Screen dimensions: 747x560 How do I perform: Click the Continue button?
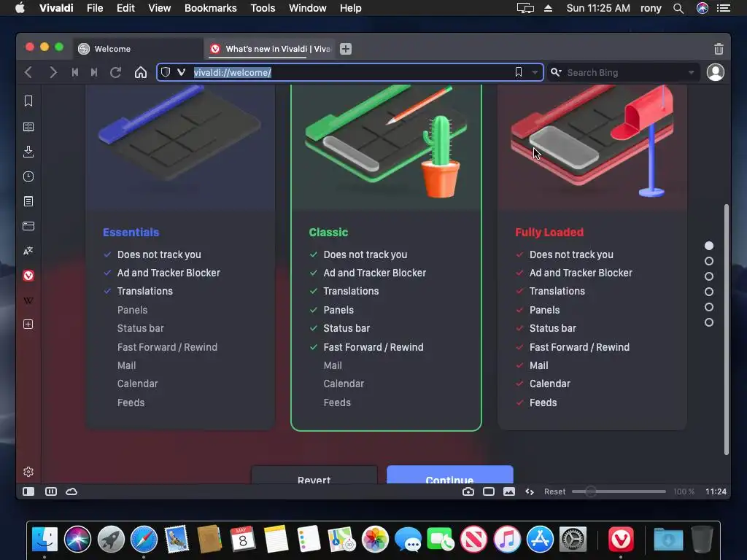pos(449,475)
